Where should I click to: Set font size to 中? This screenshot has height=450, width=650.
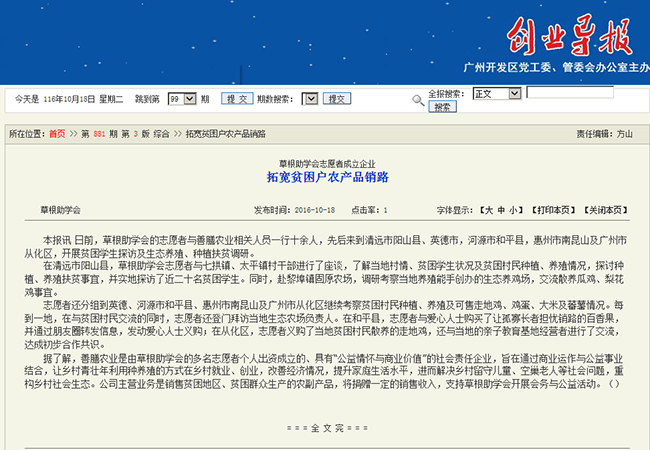[x=500, y=211]
